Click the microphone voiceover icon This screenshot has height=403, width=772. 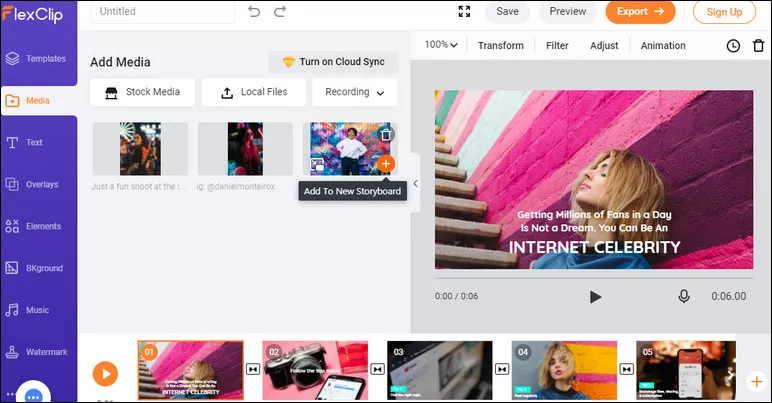point(684,296)
